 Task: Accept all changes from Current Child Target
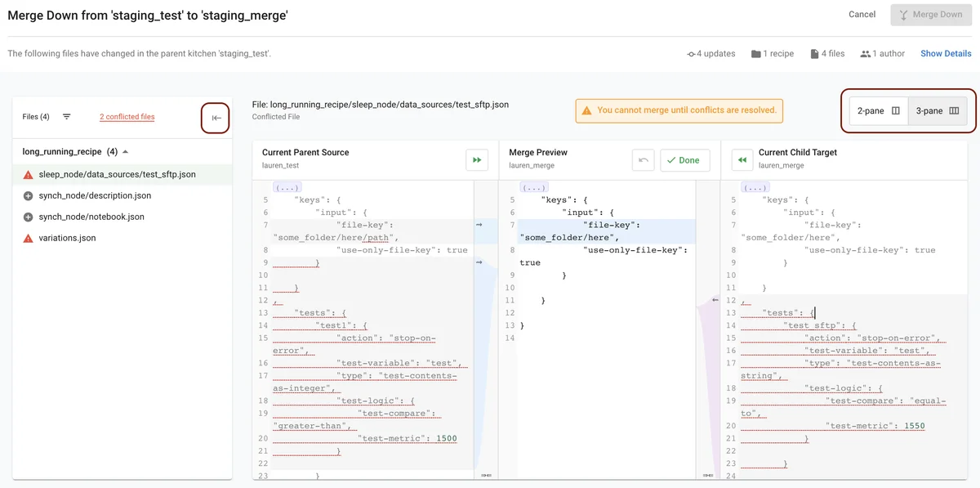point(742,160)
